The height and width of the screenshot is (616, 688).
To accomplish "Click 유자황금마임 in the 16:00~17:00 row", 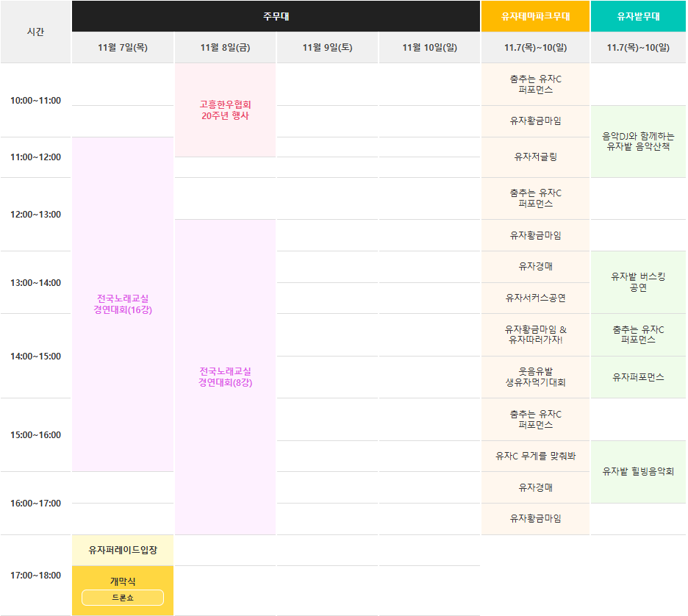I will click(x=535, y=518).
